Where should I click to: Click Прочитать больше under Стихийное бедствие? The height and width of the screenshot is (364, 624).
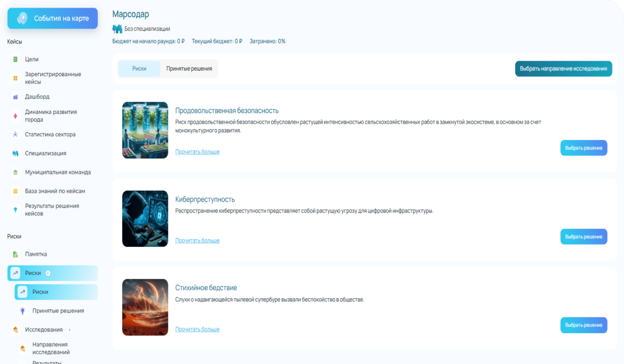[197, 329]
